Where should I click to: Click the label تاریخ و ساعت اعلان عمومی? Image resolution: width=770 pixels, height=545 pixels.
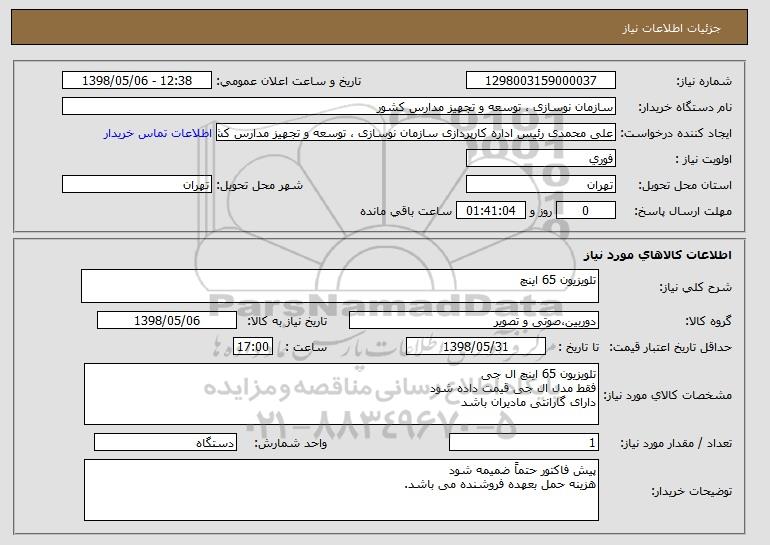tap(289, 81)
